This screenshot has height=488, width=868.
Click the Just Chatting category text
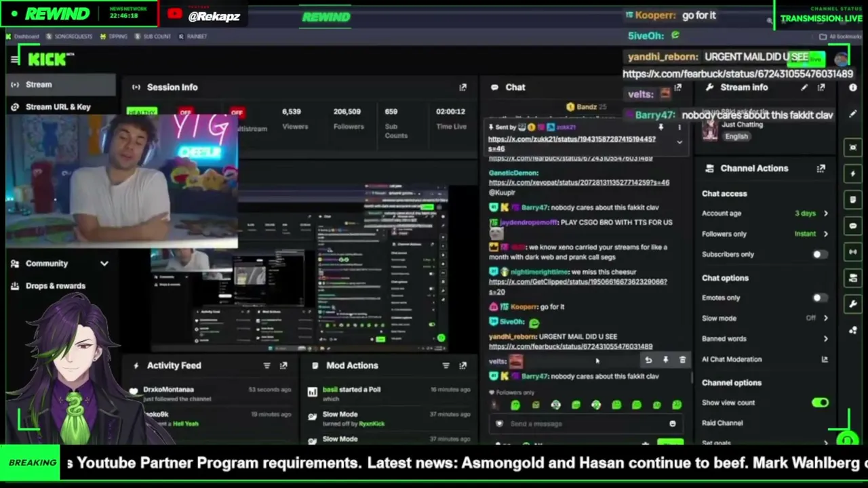[743, 125]
